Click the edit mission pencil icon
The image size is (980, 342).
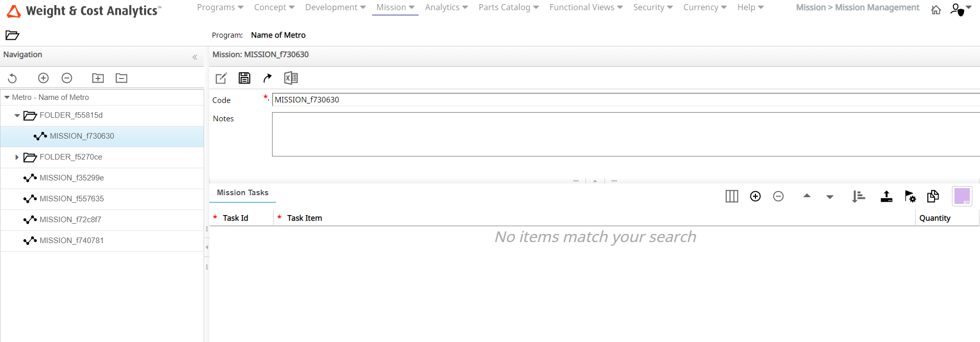[x=221, y=78]
